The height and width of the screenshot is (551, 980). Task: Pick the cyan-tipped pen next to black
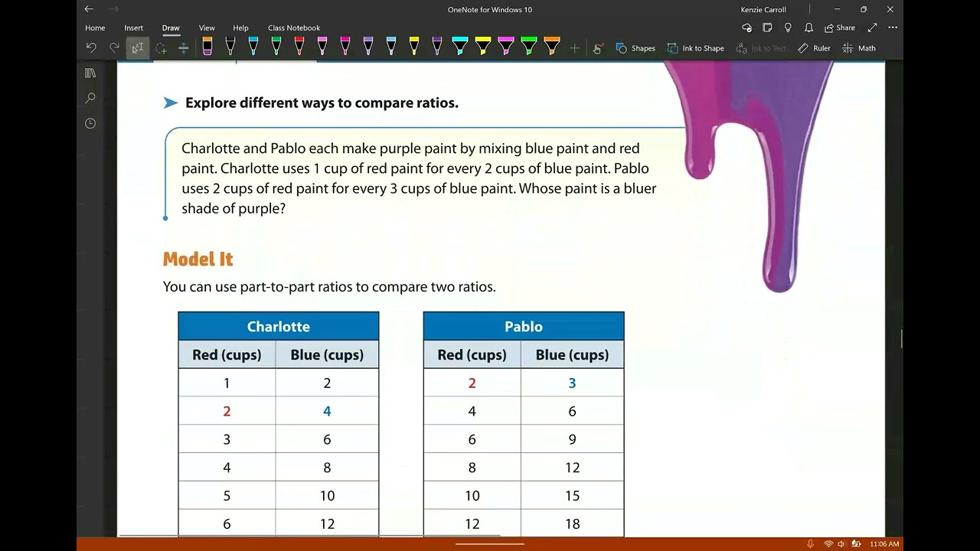pos(253,47)
